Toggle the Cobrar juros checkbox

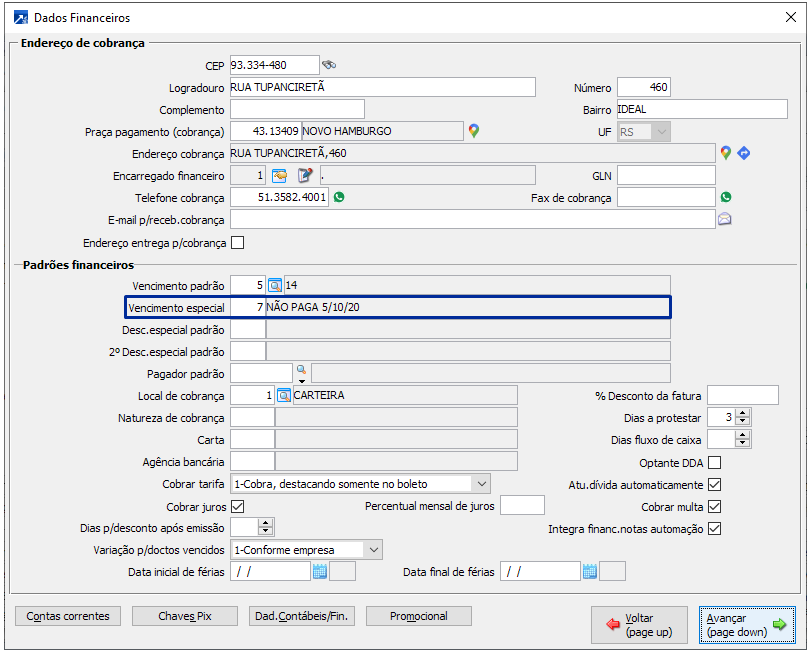238,507
